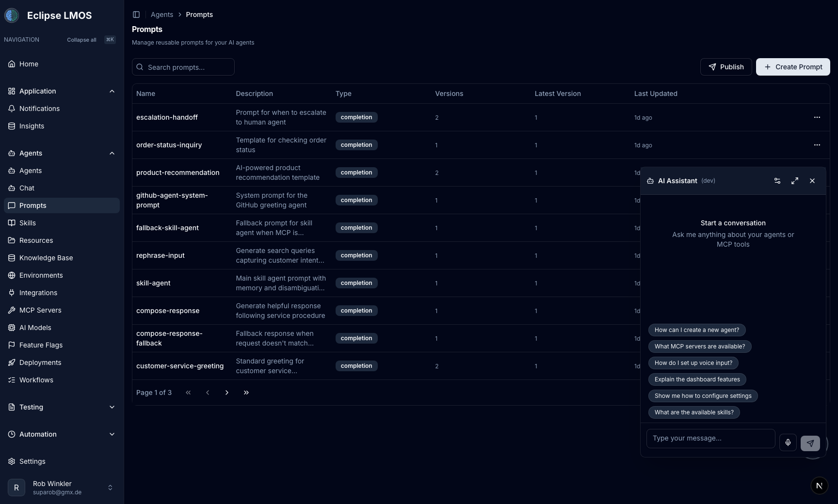Click the Create Prompt button

tap(793, 67)
